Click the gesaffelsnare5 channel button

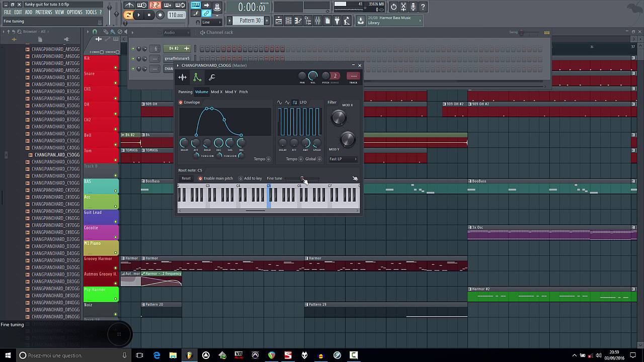177,58
